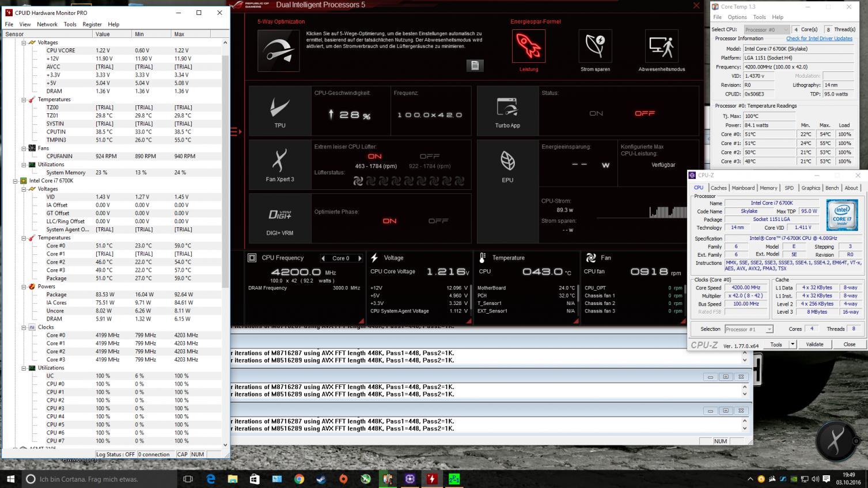Image resolution: width=868 pixels, height=488 pixels.
Task: Open File Explorer from the taskbar
Action: [x=233, y=479]
